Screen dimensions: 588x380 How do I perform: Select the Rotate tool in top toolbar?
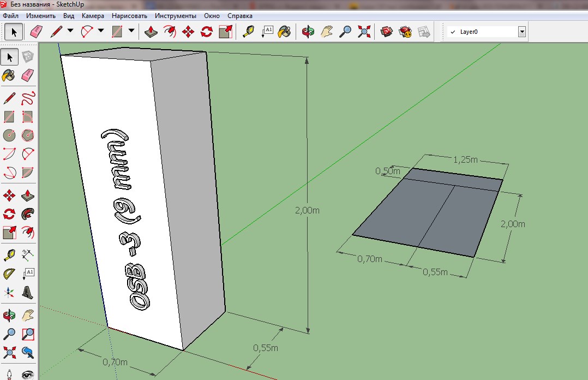coord(207,32)
